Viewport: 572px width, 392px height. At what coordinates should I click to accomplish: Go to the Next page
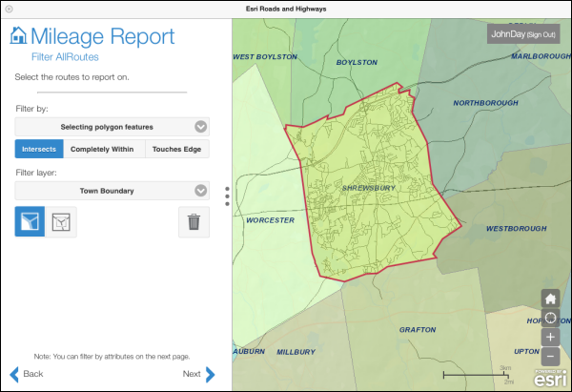[x=199, y=374]
